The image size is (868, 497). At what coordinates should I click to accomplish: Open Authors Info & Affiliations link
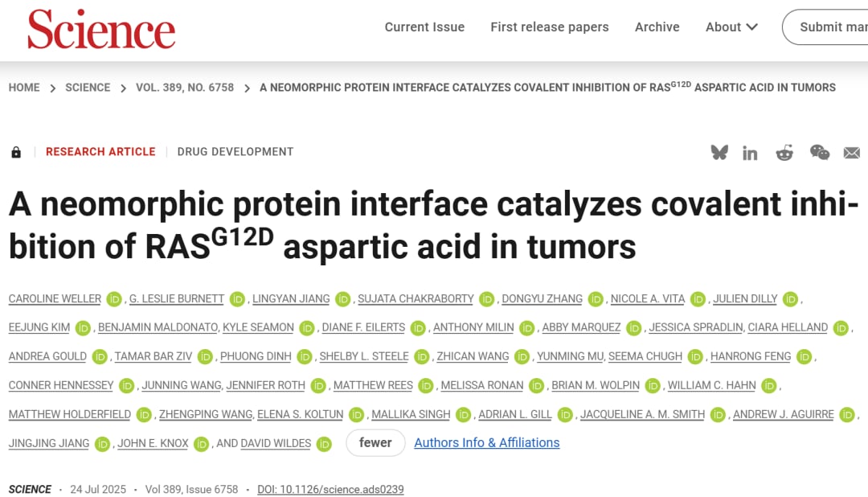[486, 442]
